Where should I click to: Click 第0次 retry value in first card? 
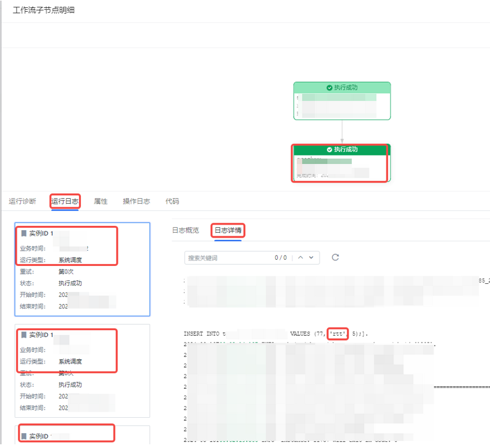(x=66, y=272)
